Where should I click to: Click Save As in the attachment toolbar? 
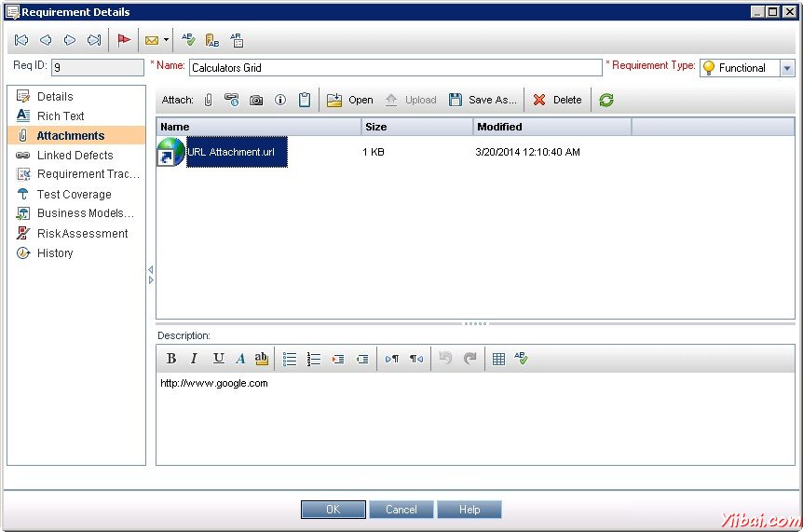click(x=483, y=100)
